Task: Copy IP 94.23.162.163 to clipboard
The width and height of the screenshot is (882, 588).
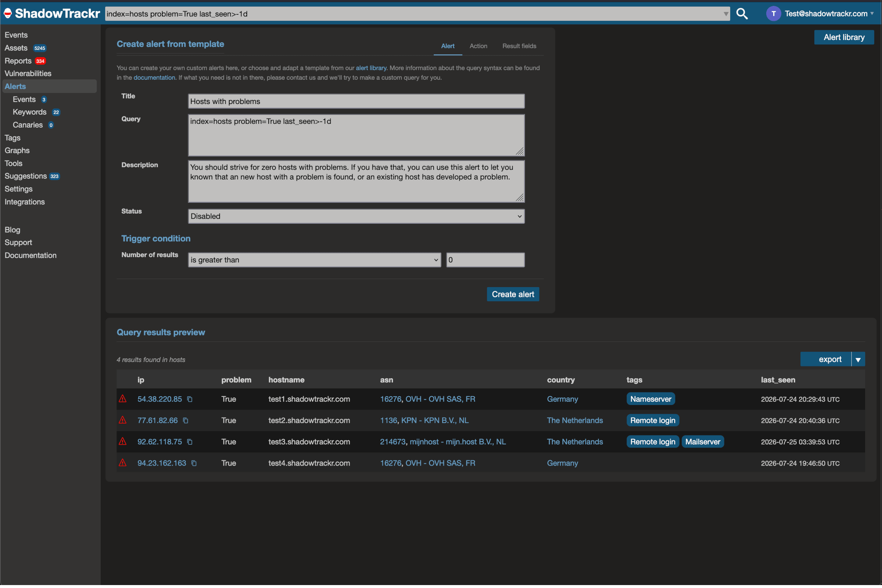Action: point(194,463)
